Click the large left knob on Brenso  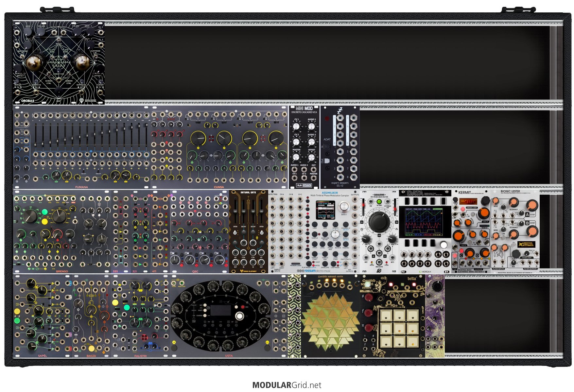point(30,216)
